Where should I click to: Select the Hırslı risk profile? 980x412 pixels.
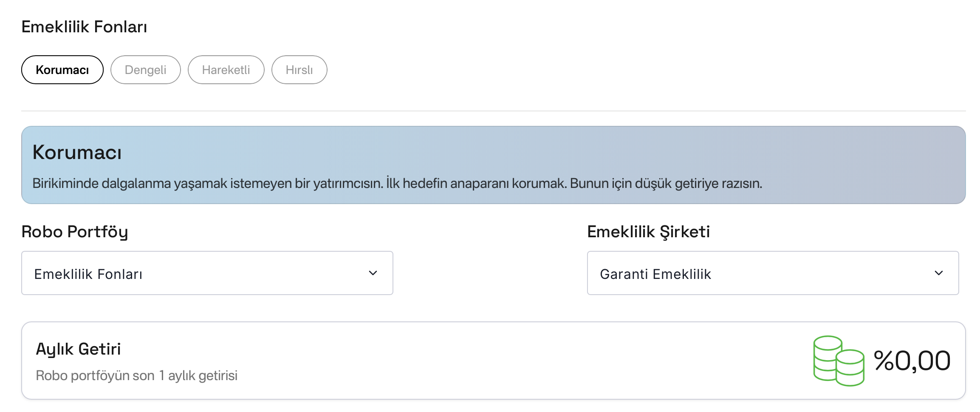pyautogui.click(x=299, y=69)
